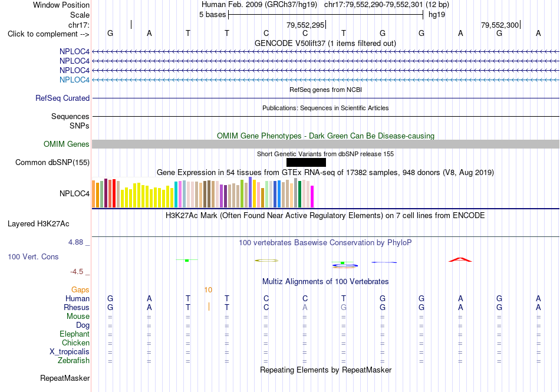This screenshot has width=560, height=392.
Task: Click the GTEx 'Gene Expression in 54 tissues' title
Action: [x=325, y=173]
